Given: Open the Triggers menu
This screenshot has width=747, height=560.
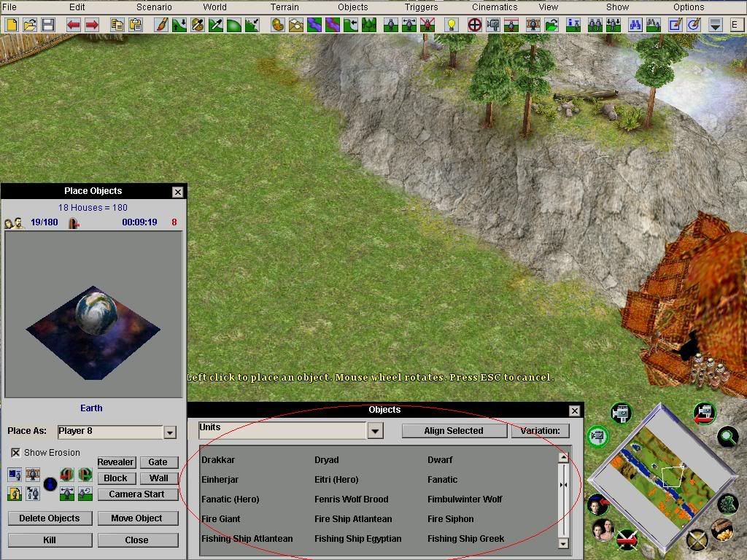Looking at the screenshot, I should click(421, 7).
